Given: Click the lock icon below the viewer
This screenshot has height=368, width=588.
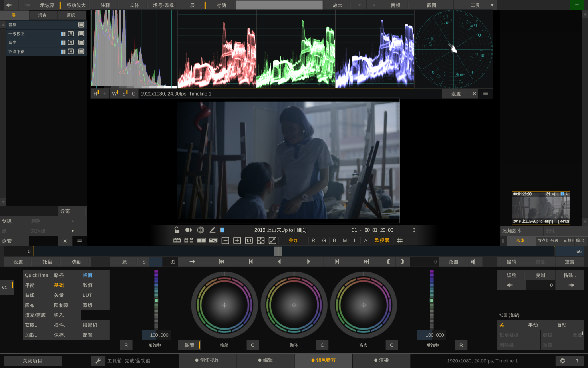Looking at the screenshot, I should coord(177,230).
